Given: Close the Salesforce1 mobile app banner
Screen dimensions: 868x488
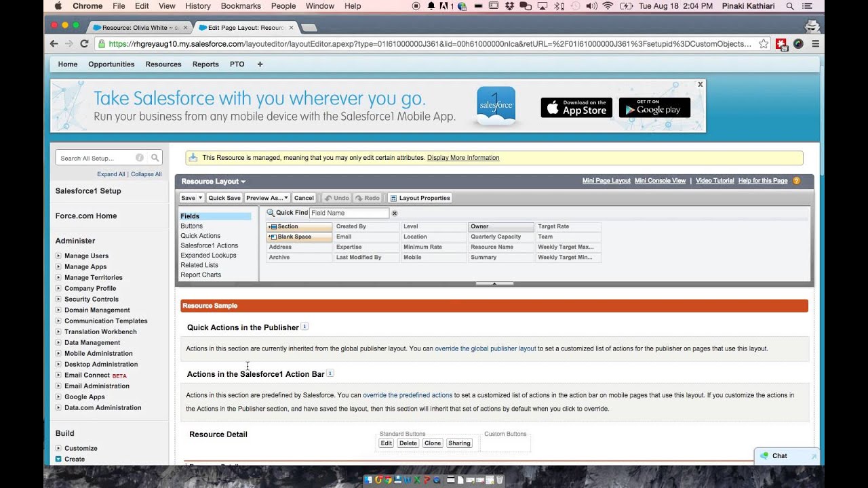Looking at the screenshot, I should 701,85.
